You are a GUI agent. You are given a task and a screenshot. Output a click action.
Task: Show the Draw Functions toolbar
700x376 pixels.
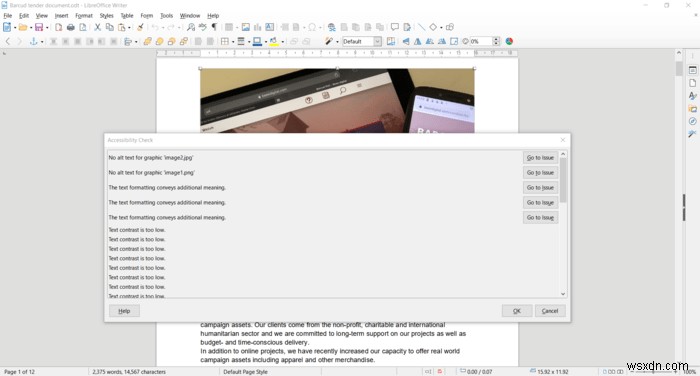coord(450,27)
